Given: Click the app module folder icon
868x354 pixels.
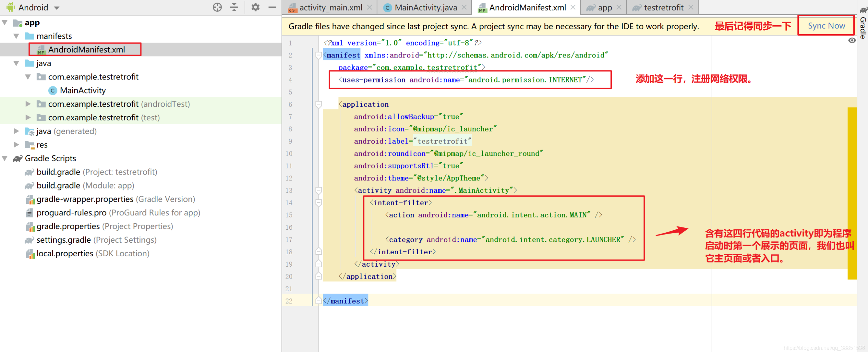Looking at the screenshot, I should point(18,23).
